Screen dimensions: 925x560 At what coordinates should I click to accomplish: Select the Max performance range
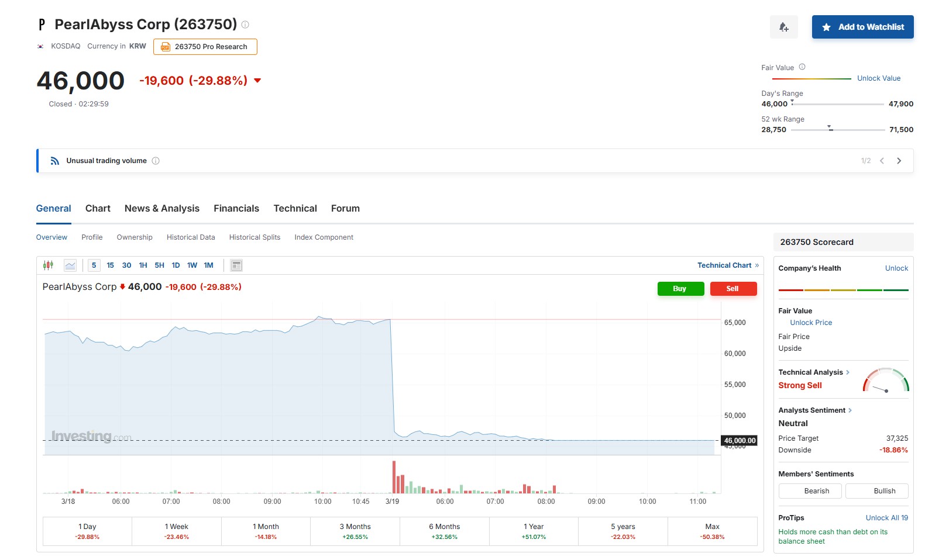(x=713, y=531)
